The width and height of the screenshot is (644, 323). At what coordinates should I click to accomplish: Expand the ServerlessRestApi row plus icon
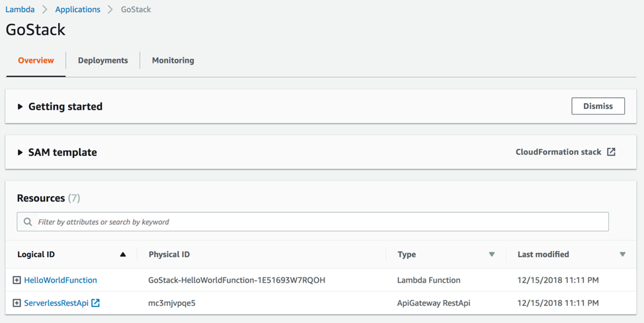tap(17, 303)
